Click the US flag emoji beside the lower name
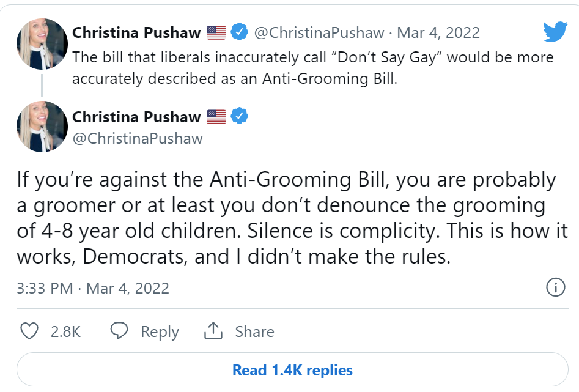 [216, 116]
